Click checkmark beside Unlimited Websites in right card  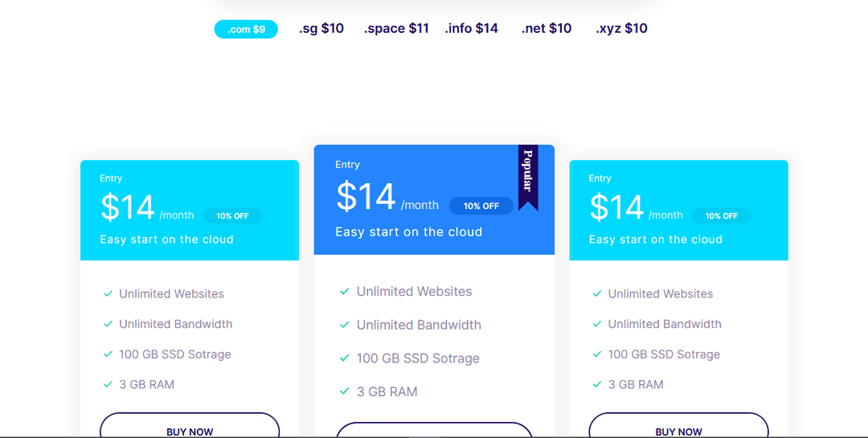[x=596, y=293]
